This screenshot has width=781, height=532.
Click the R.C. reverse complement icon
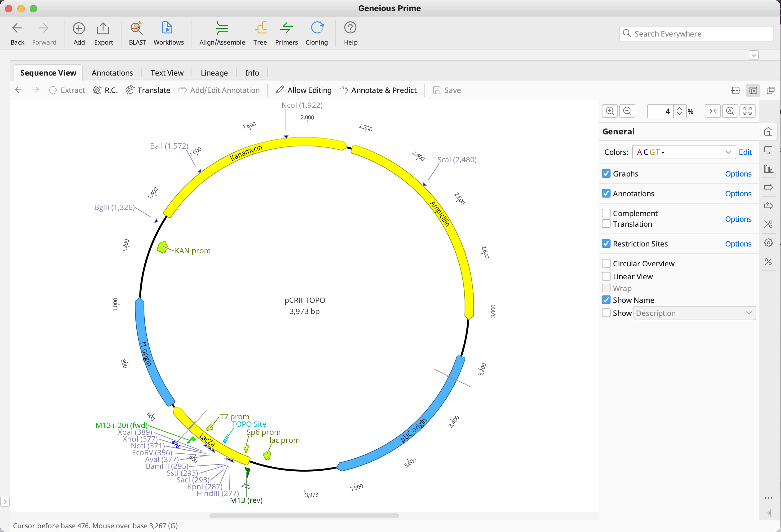click(97, 90)
